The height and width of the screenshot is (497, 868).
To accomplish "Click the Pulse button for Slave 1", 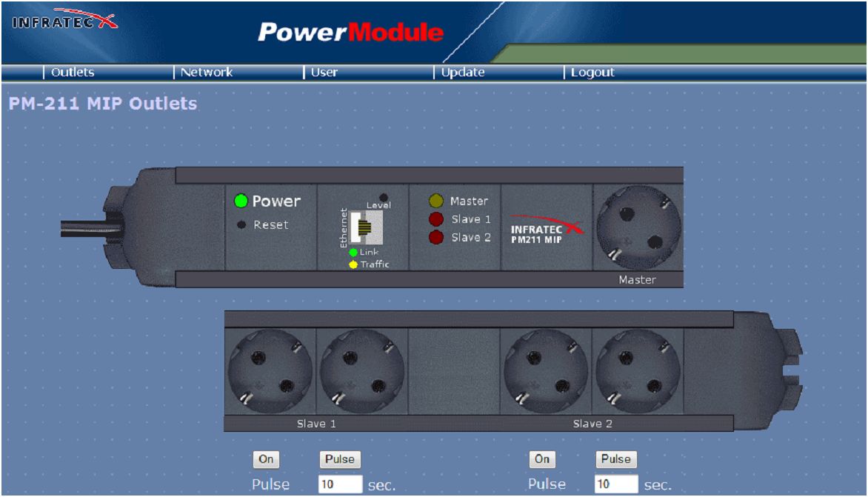I will tap(340, 458).
